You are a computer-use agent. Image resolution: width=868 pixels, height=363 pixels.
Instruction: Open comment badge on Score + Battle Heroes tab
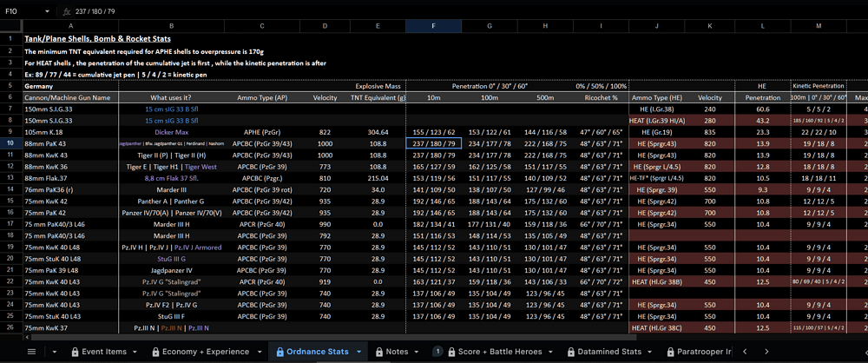click(437, 352)
